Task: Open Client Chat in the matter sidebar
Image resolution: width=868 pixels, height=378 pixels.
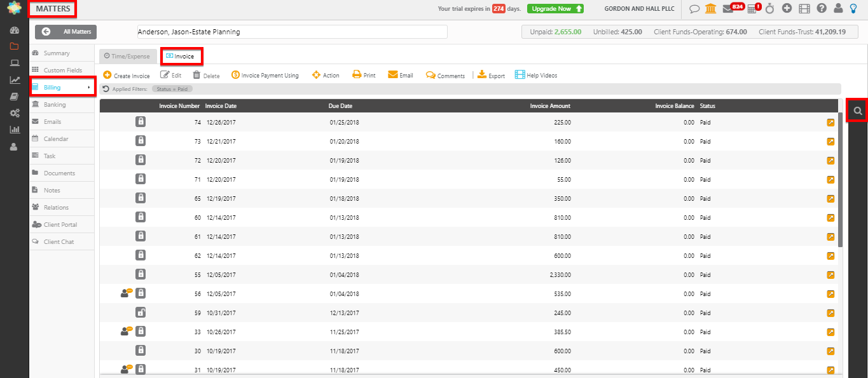Action: tap(62, 242)
